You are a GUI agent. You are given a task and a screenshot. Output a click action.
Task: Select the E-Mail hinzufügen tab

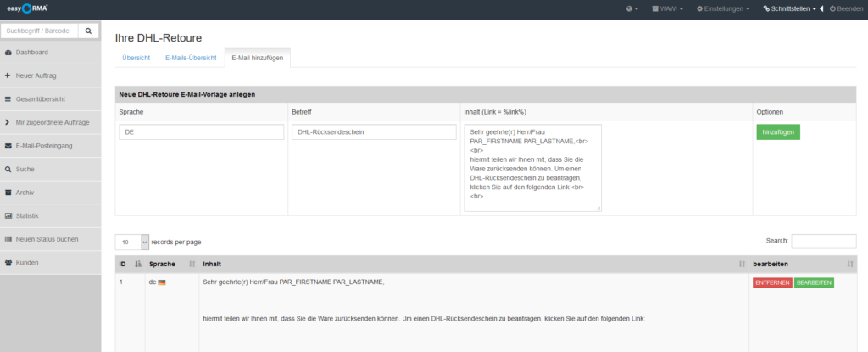click(x=258, y=58)
